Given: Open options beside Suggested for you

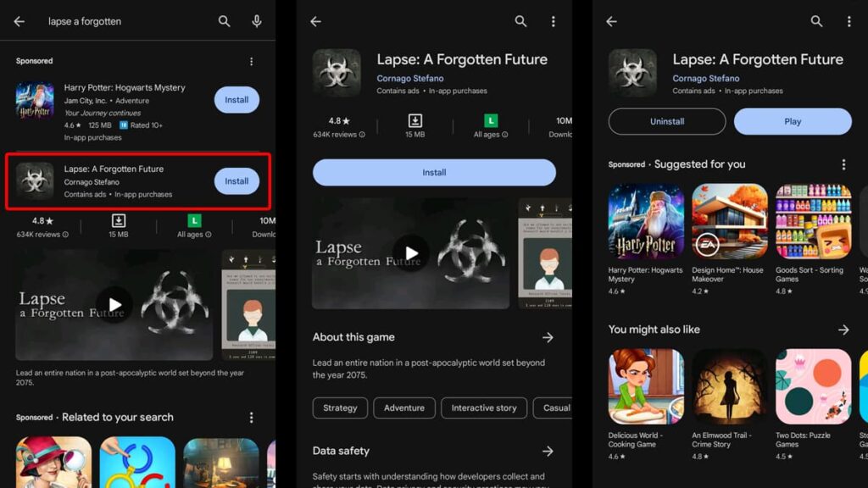Looking at the screenshot, I should coord(843,164).
